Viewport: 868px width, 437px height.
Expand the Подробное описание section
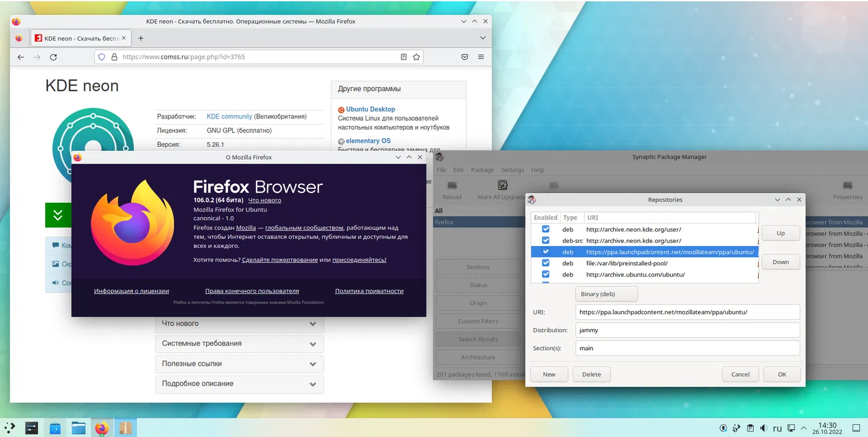[240, 384]
